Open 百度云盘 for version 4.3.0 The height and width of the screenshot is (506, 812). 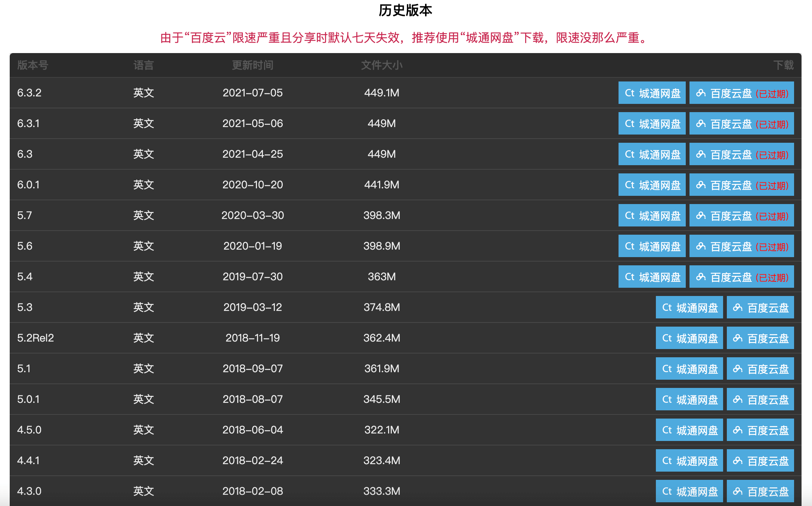(x=760, y=491)
